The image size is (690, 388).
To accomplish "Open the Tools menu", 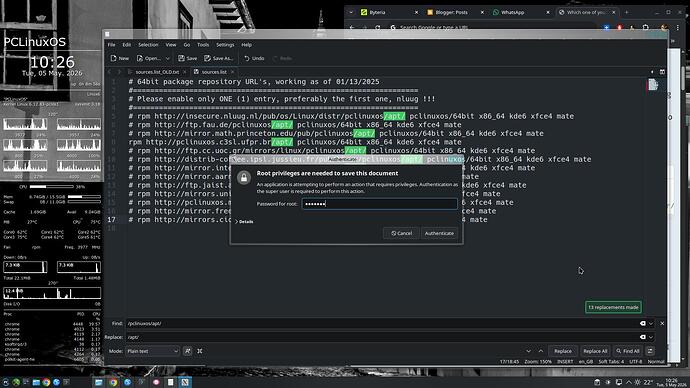I will [203, 44].
